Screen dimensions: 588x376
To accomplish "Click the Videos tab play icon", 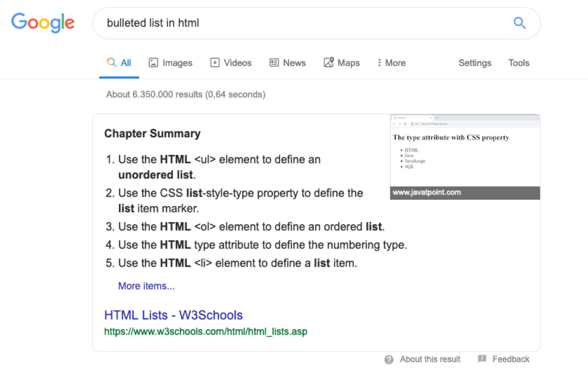I will (x=214, y=63).
